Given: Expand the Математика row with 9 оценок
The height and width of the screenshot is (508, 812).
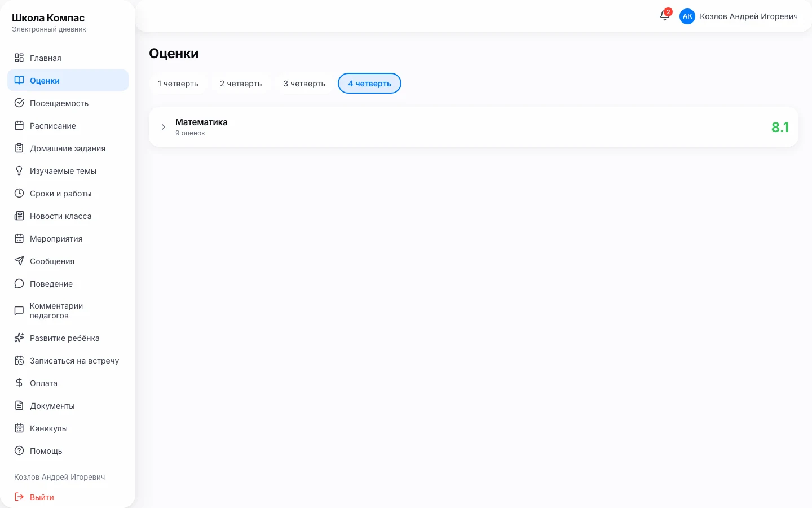Looking at the screenshot, I should click(x=474, y=127).
